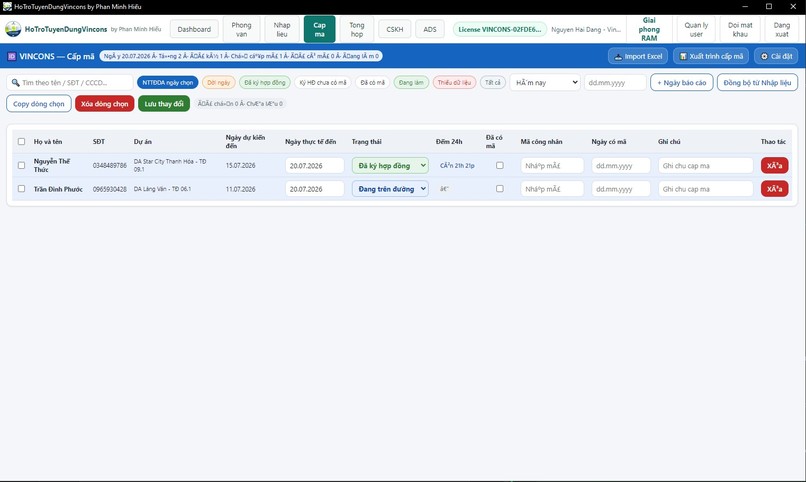Click the + Ngày báo cáo button
The height and width of the screenshot is (482, 806).
pos(682,82)
